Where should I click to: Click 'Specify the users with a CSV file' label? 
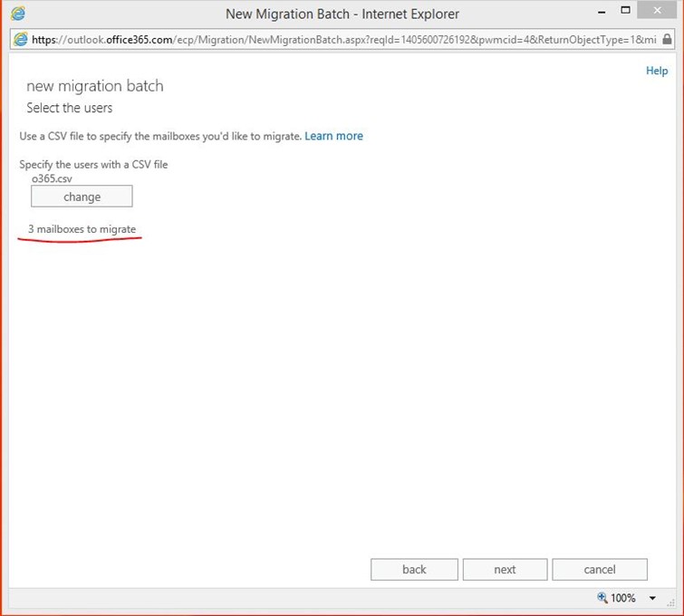click(93, 165)
